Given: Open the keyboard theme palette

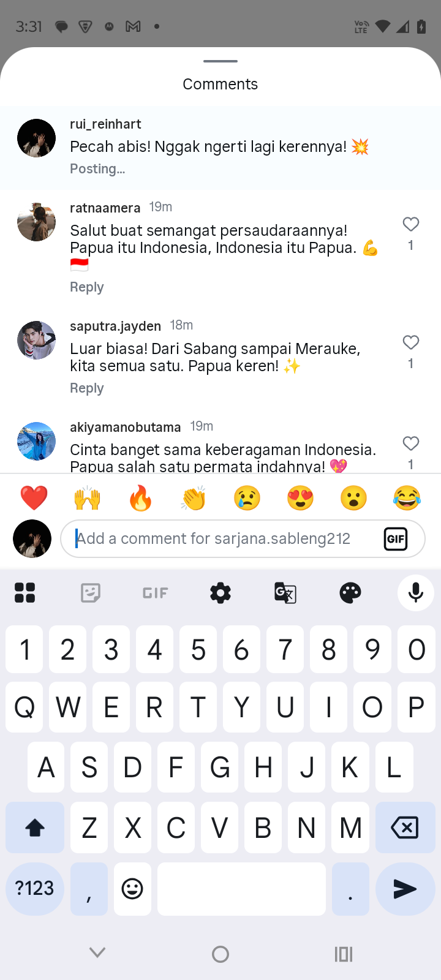Looking at the screenshot, I should coord(350,593).
